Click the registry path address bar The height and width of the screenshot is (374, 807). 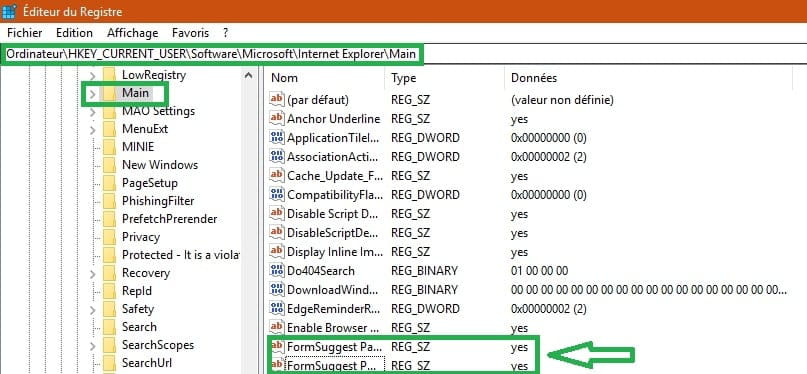[404, 54]
